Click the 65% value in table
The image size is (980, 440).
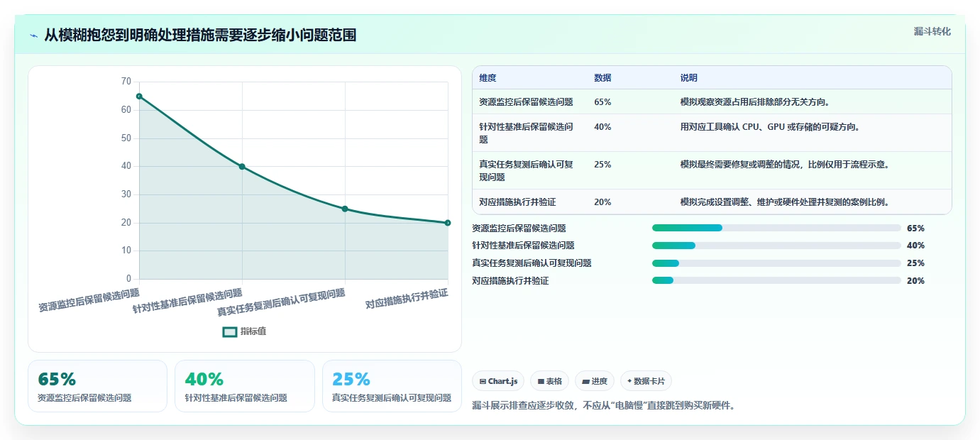[602, 102]
